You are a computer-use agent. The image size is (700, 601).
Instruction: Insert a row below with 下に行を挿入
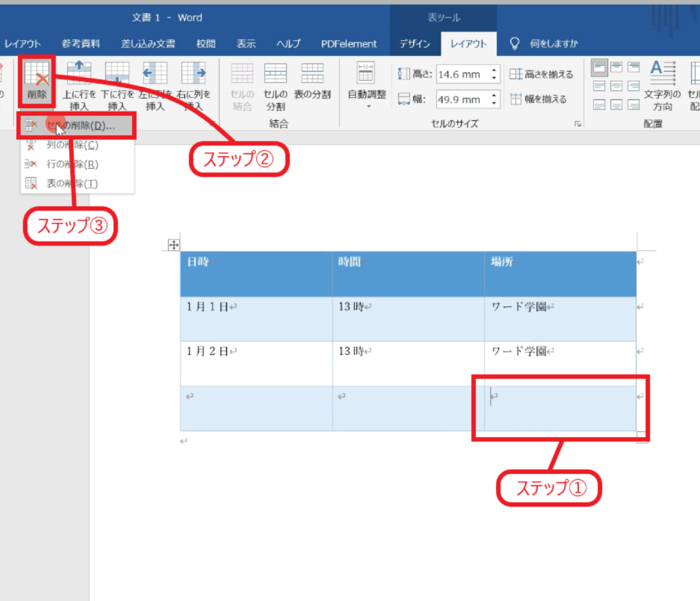click(117, 85)
